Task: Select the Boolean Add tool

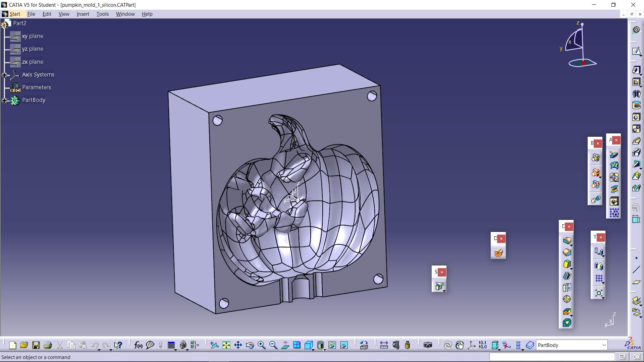Action: [x=596, y=173]
